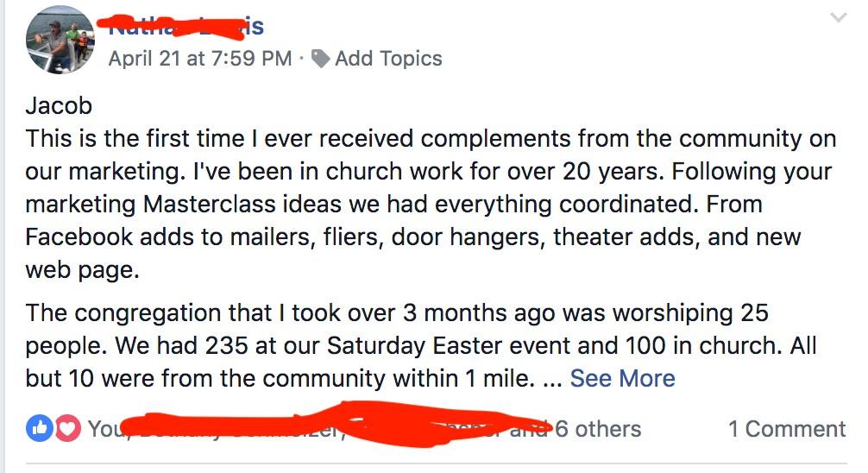
Task: Click the name "Jacob" in the post
Action: point(59,106)
